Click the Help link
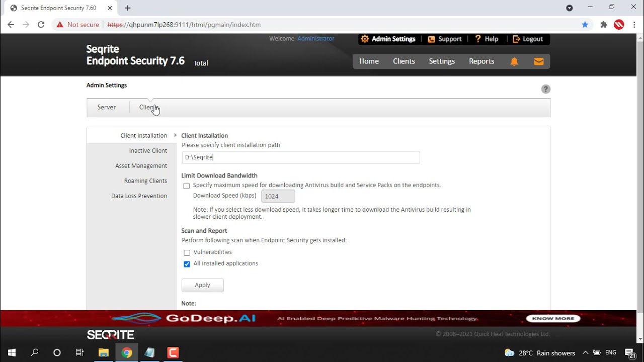The image size is (644, 362). (x=492, y=39)
